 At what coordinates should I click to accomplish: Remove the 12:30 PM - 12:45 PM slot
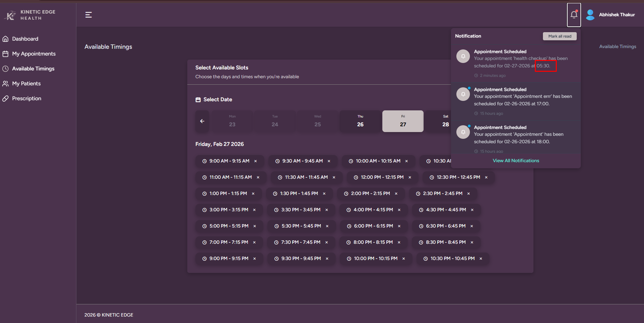pyautogui.click(x=486, y=177)
